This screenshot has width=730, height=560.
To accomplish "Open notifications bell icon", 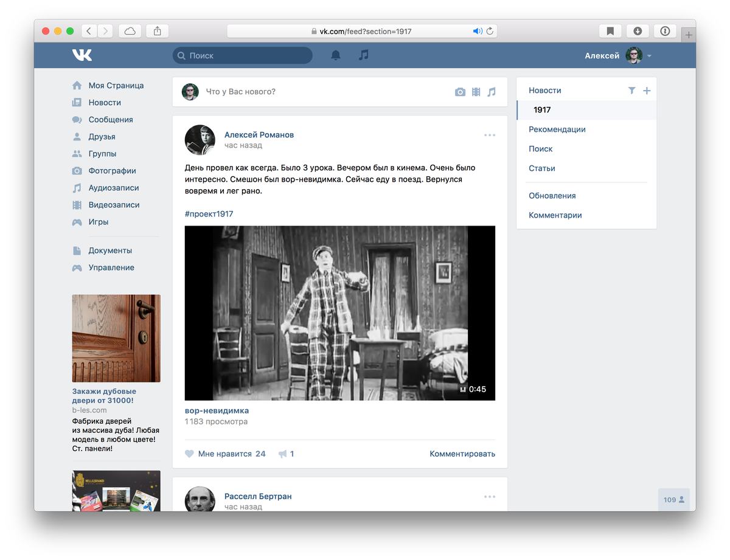I will [x=336, y=55].
